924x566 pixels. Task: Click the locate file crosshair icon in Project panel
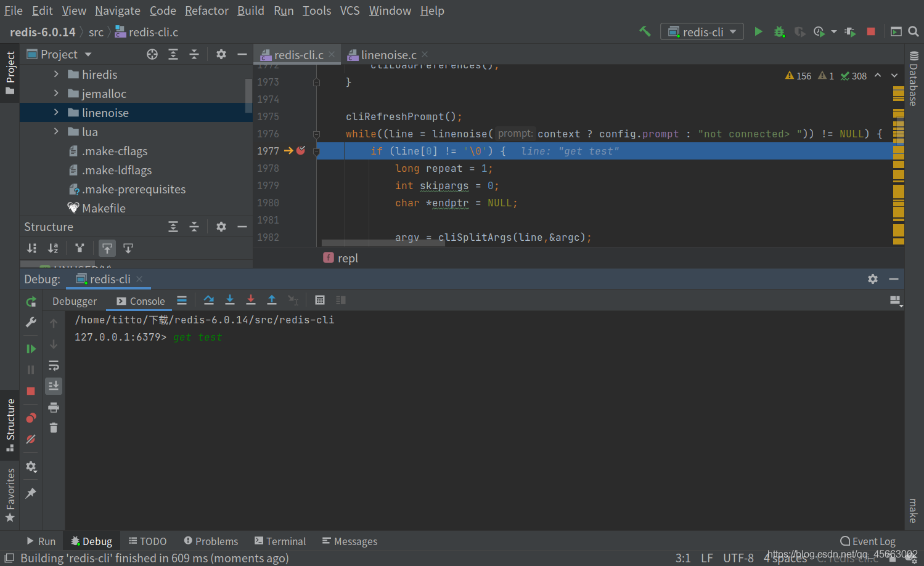point(152,54)
